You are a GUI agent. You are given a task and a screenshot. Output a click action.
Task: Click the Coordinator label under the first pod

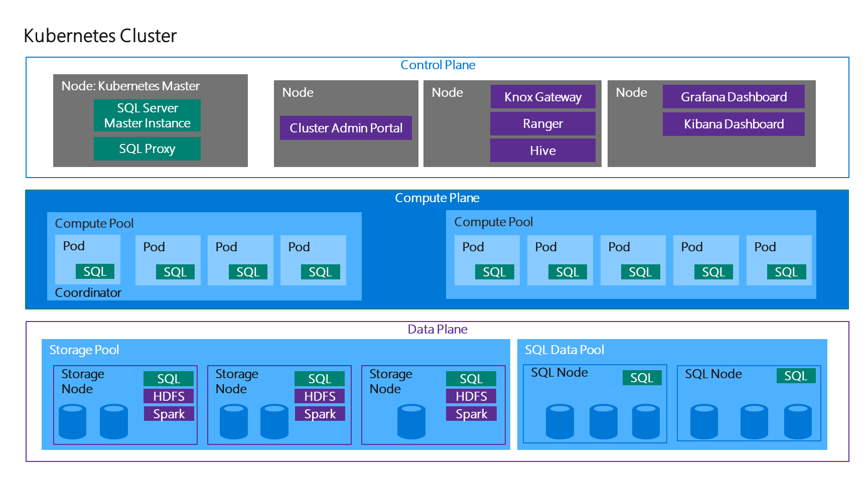(88, 293)
